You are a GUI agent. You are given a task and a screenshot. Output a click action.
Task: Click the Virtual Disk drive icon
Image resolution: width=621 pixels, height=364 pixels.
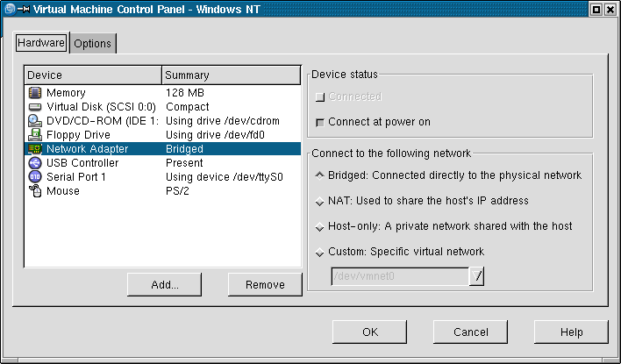click(35, 107)
